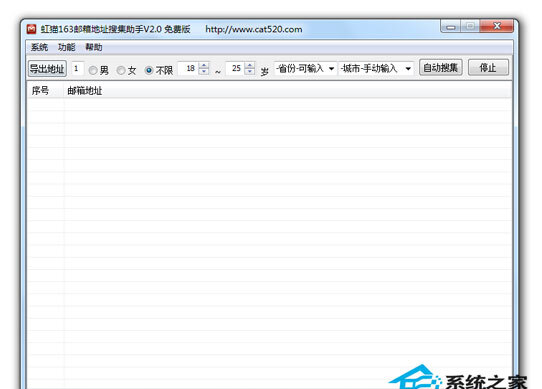Open the 帮助 menu

[94, 47]
